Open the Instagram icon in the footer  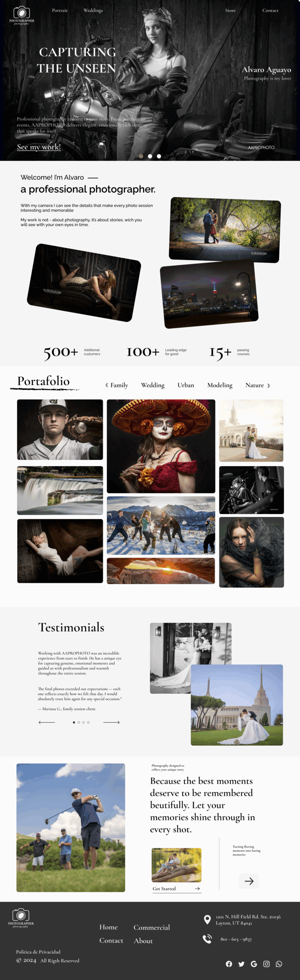click(266, 964)
